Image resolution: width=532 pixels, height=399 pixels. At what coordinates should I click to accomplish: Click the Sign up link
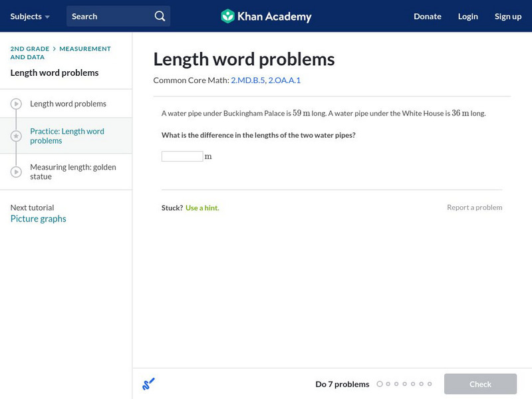click(508, 16)
